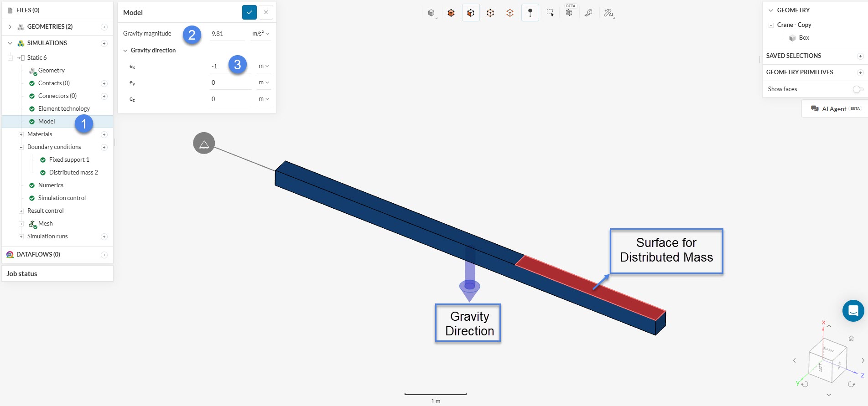Activate the box selection tool
This screenshot has width=868, height=406.
click(550, 13)
